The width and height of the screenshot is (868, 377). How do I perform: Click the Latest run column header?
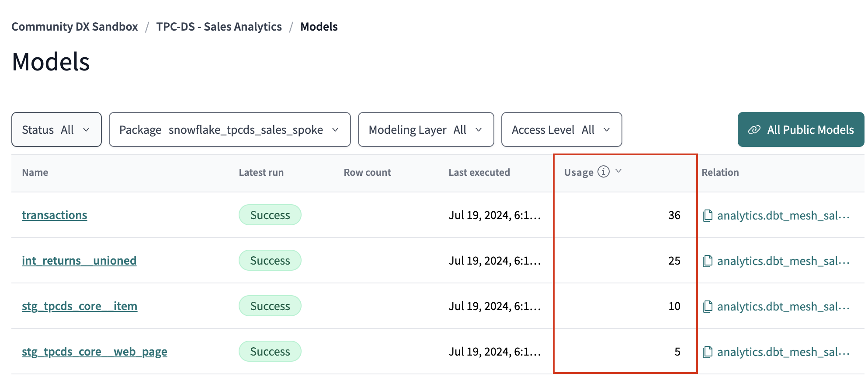tap(261, 172)
